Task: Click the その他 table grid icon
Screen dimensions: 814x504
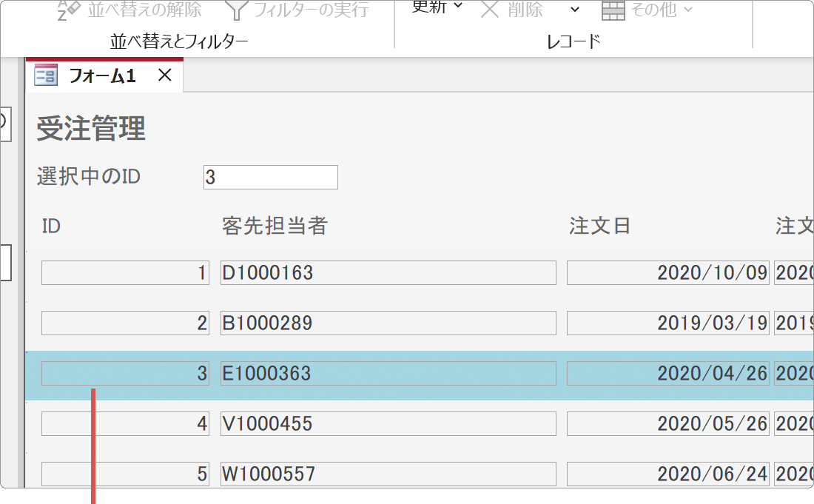Action: click(x=615, y=10)
